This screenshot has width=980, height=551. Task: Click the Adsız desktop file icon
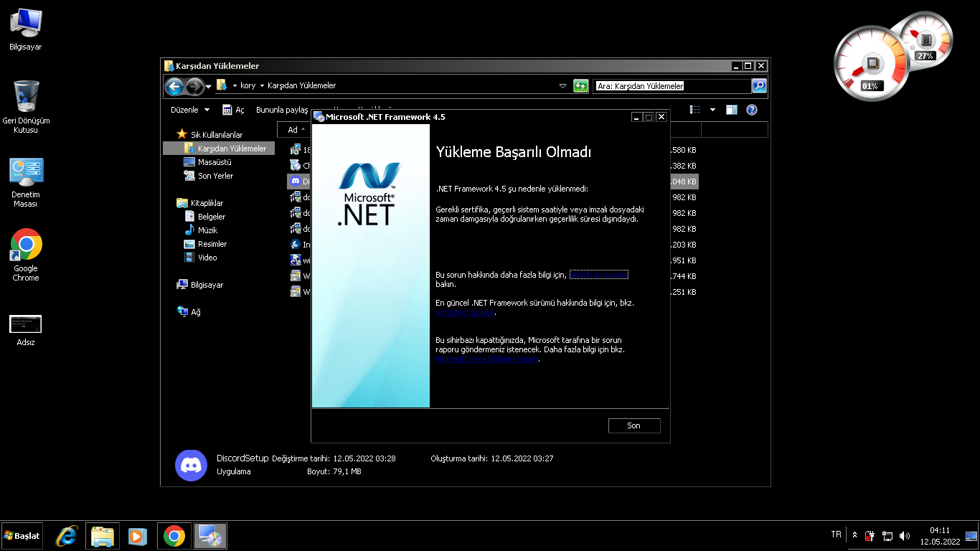26,330
